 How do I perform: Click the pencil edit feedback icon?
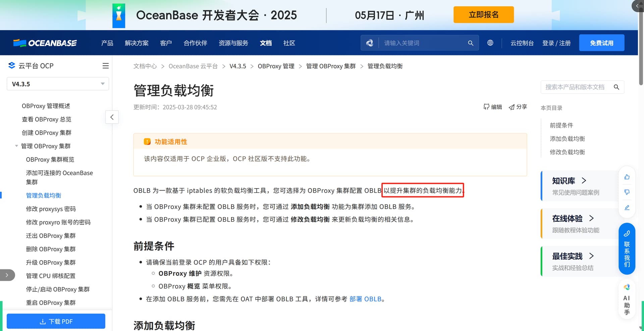click(627, 207)
